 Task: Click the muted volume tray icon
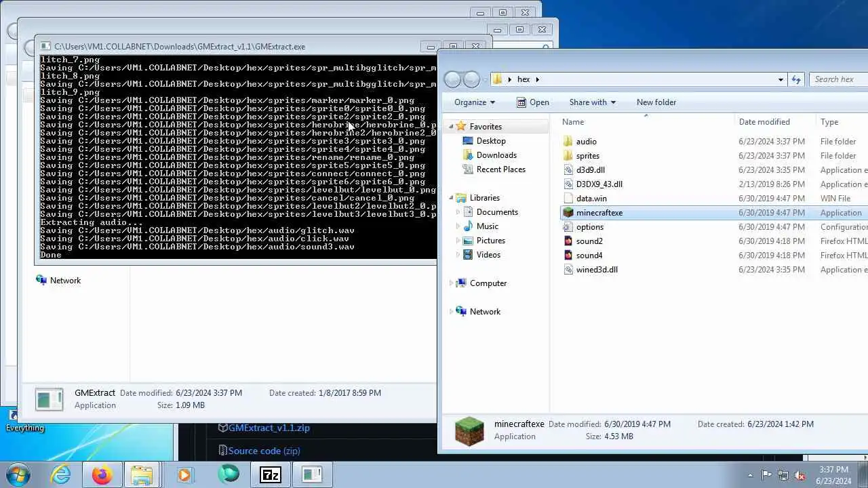tap(800, 475)
